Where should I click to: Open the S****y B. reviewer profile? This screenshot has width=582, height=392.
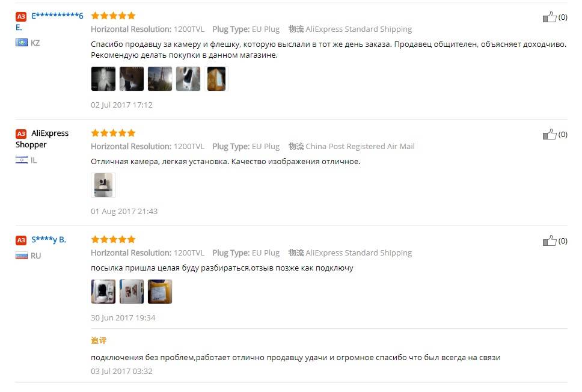(x=49, y=239)
